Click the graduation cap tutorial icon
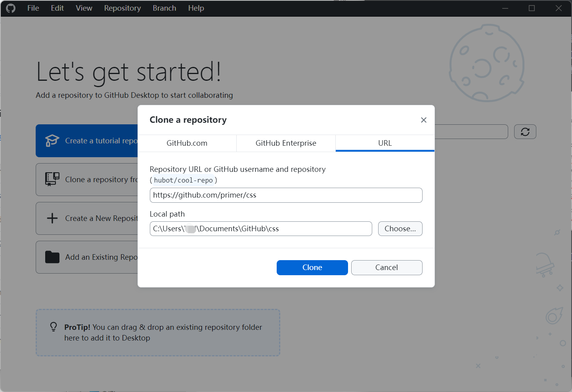Screen dimensions: 572x392 click(52, 141)
